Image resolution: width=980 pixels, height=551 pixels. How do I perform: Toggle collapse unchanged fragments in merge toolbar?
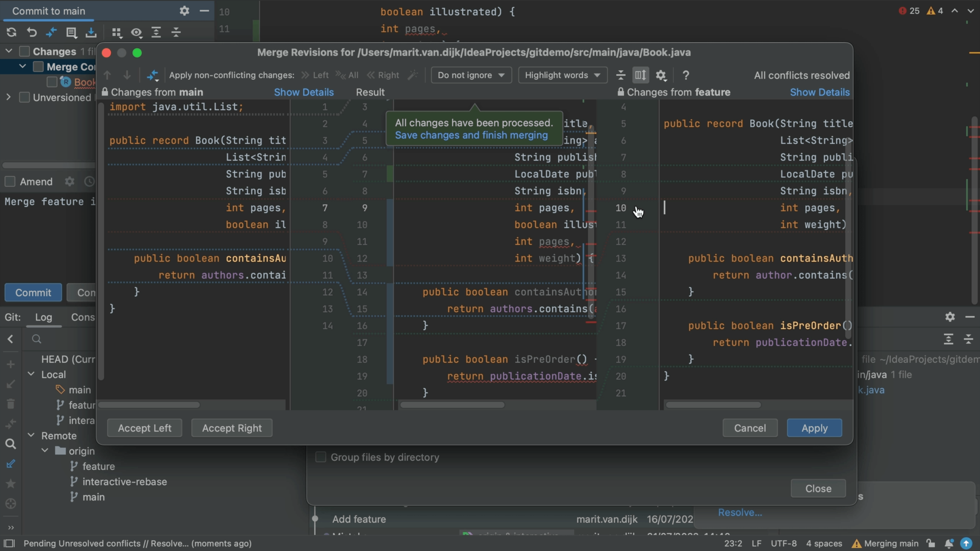tap(620, 75)
